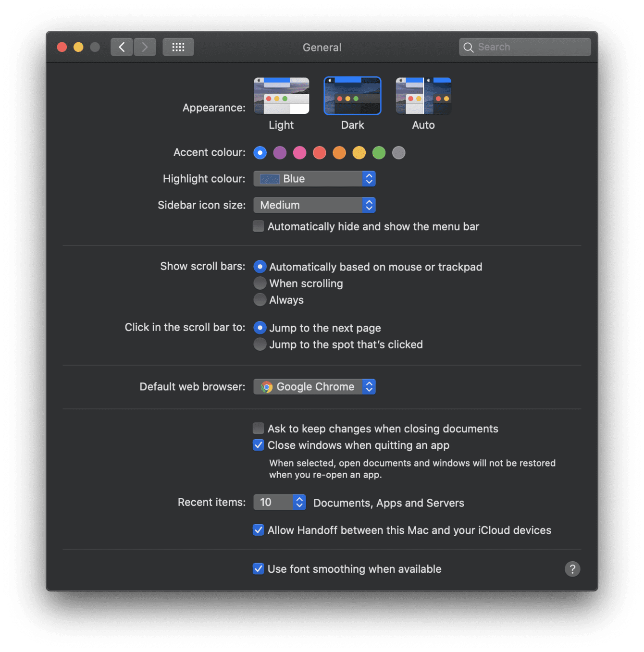Disable Allow Handoff between Mac and iCloud devices
This screenshot has width=644, height=652.
[258, 530]
